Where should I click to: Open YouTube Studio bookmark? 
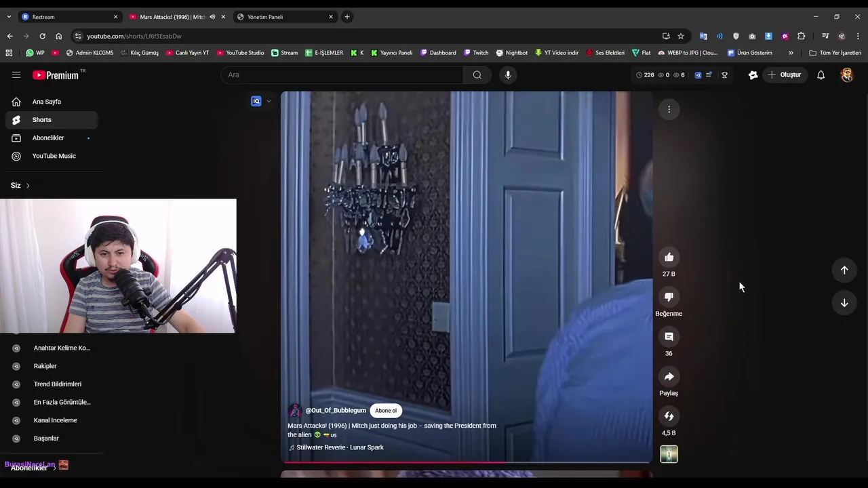pos(240,53)
